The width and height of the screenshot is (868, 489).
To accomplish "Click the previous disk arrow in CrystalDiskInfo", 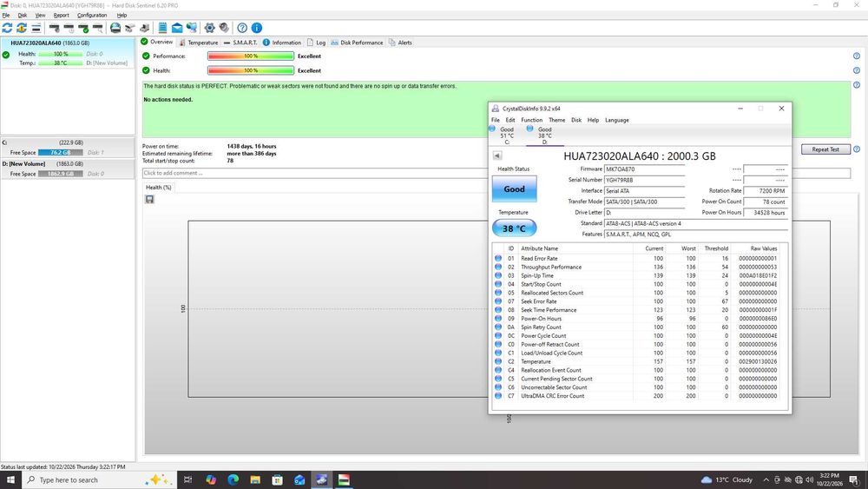I will pyautogui.click(x=497, y=155).
